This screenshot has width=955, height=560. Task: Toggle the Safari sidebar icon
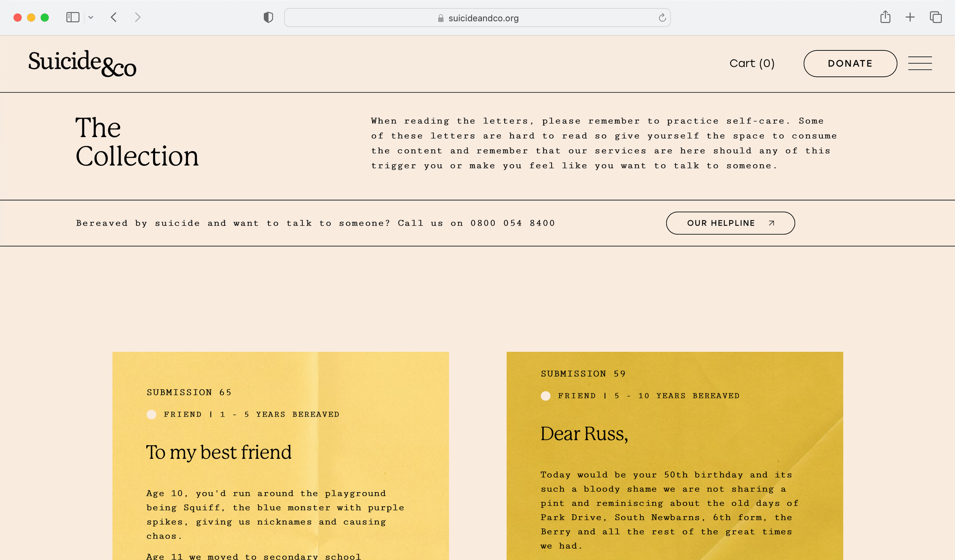(73, 18)
